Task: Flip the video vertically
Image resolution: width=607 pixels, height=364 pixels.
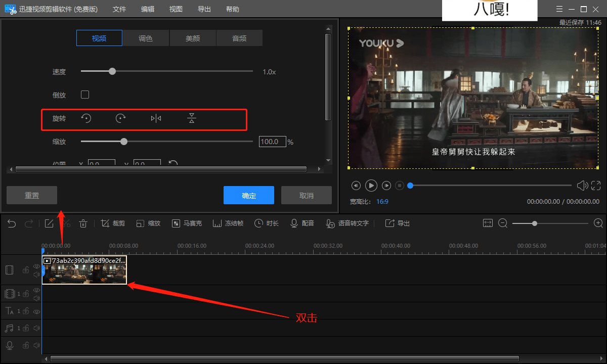Action: pyautogui.click(x=191, y=118)
